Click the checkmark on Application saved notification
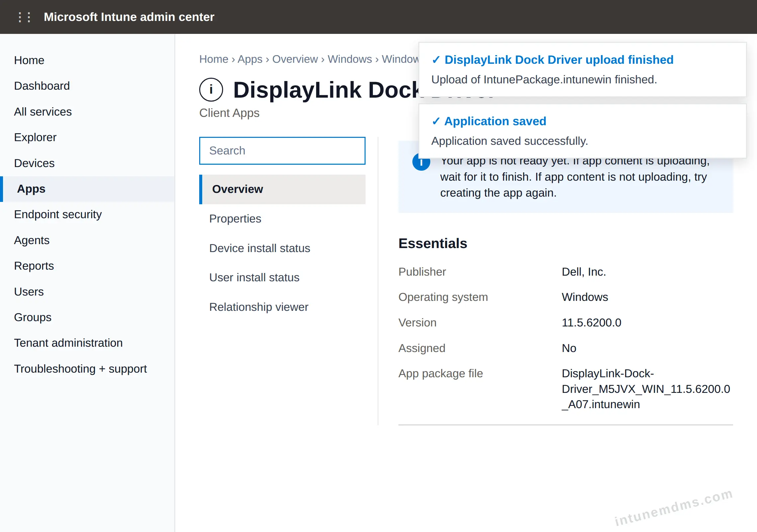 [436, 121]
